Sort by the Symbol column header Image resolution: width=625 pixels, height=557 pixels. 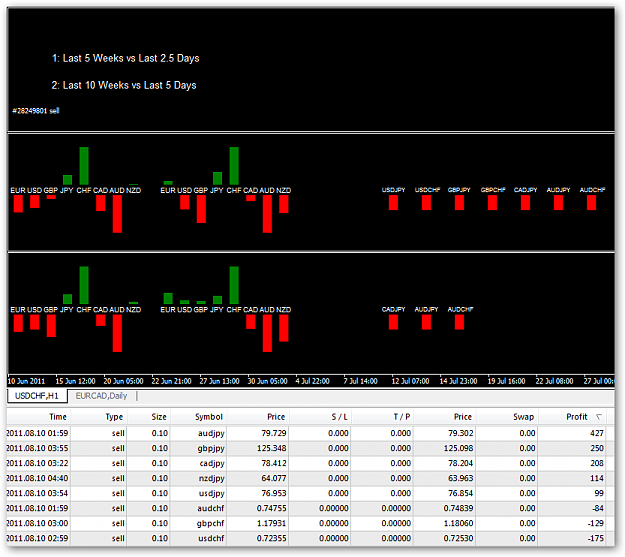click(208, 417)
